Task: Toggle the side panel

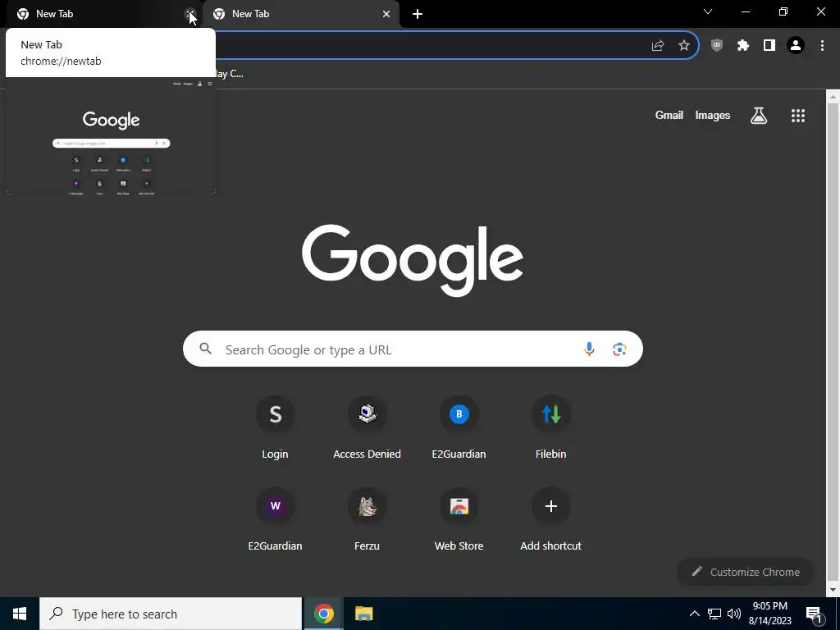Action: pos(769,46)
